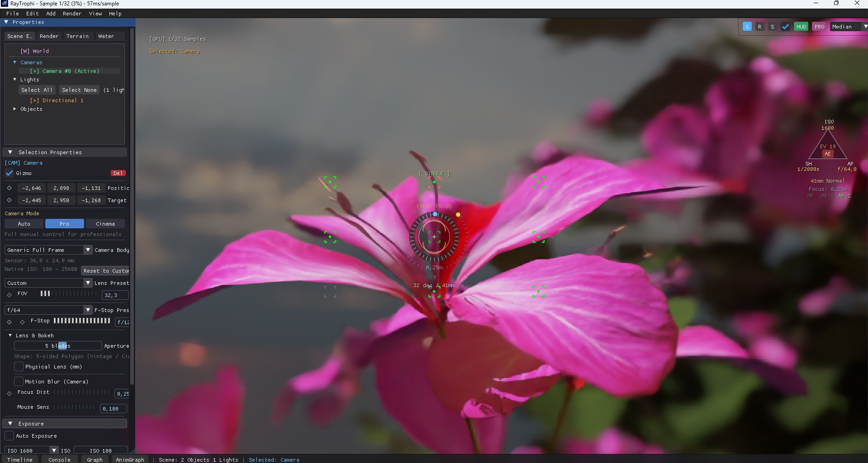The image size is (868, 463).
Task: Click the Position diamond keyframe icon
Action: pyautogui.click(x=9, y=188)
